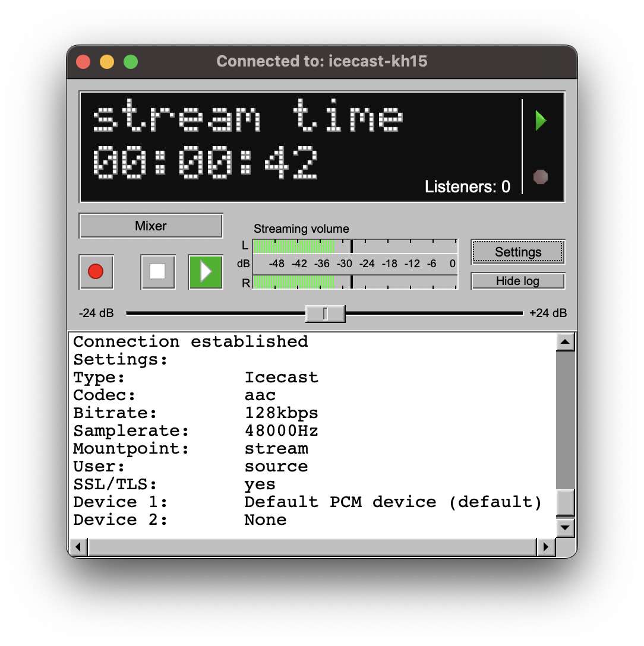Click the -24 dB gain label
The image size is (644, 646).
click(x=96, y=313)
